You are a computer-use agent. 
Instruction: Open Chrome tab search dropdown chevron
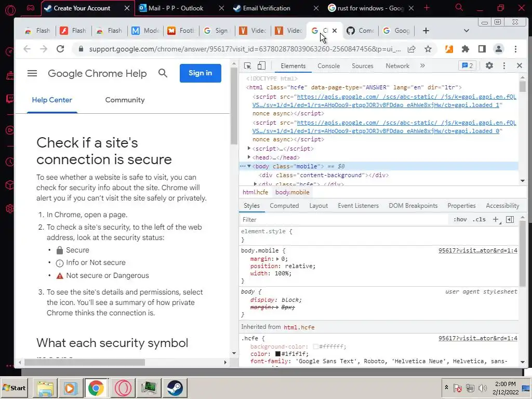(x=467, y=31)
